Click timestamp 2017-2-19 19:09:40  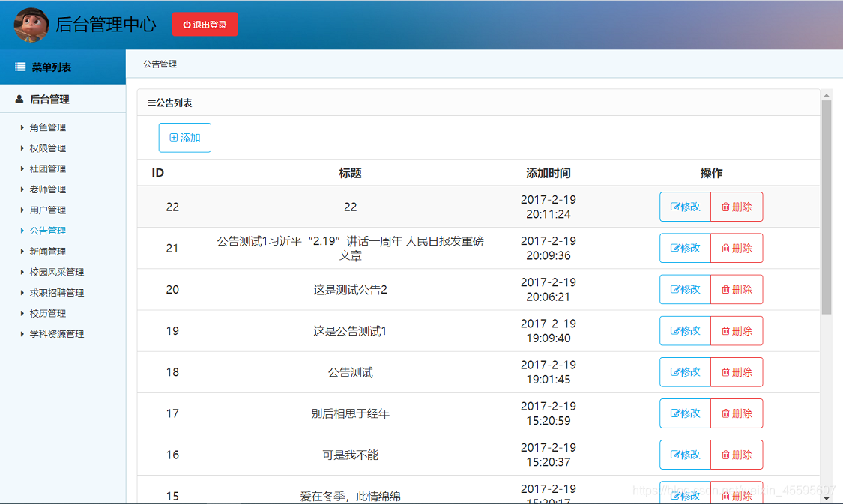(x=549, y=331)
